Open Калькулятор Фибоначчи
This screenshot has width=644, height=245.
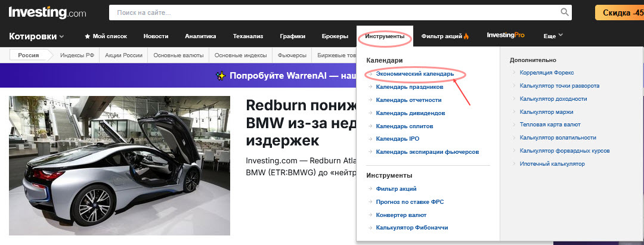[412, 227]
